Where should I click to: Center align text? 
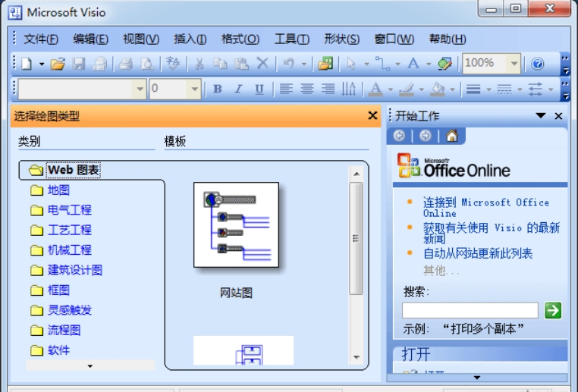tap(307, 89)
